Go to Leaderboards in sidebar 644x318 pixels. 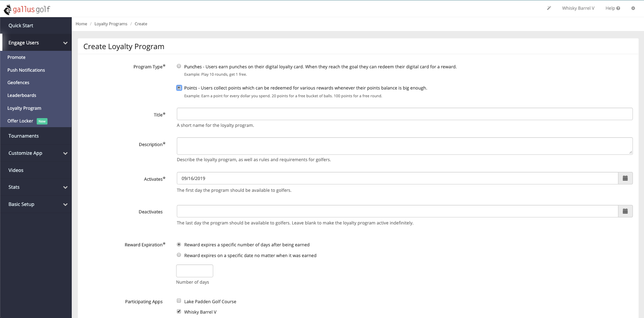(x=22, y=95)
